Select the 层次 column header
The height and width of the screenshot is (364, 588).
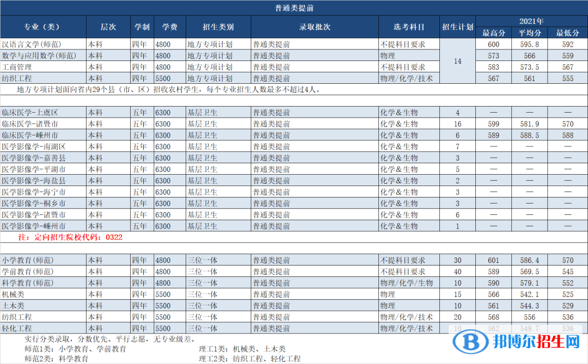tap(108, 27)
